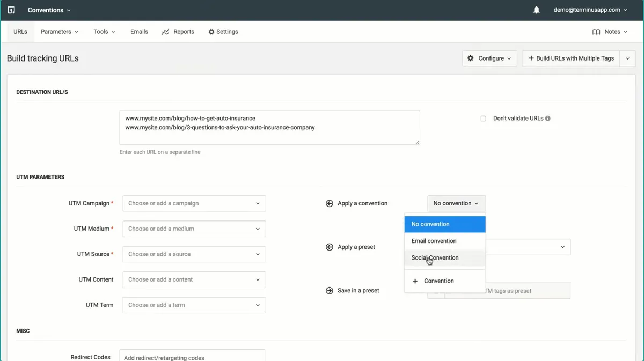Viewport: 644px width, 361px height.
Task: Click the Settings gear icon
Action: tap(211, 32)
